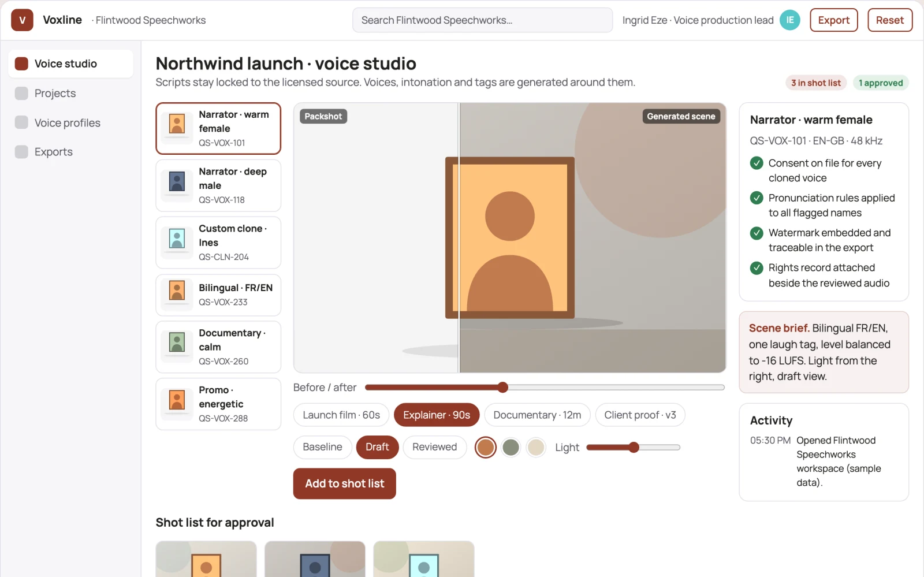924x577 pixels.
Task: Click the watermark embedded checkmark icon
Action: [x=757, y=233]
